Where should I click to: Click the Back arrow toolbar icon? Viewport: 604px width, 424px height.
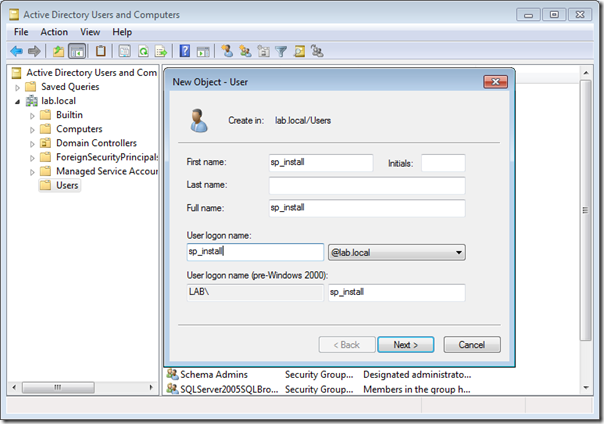pyautogui.click(x=17, y=51)
